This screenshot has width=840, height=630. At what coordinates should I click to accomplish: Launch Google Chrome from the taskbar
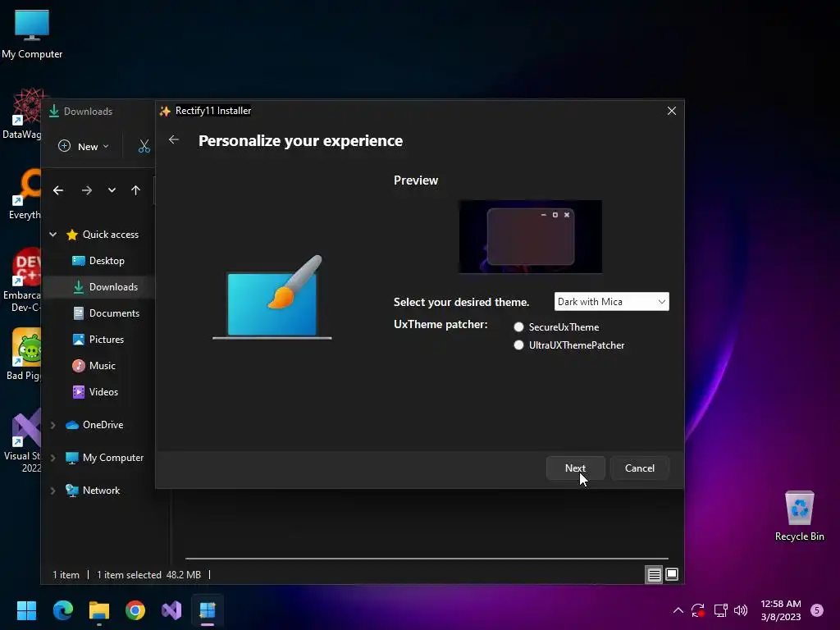click(135, 610)
